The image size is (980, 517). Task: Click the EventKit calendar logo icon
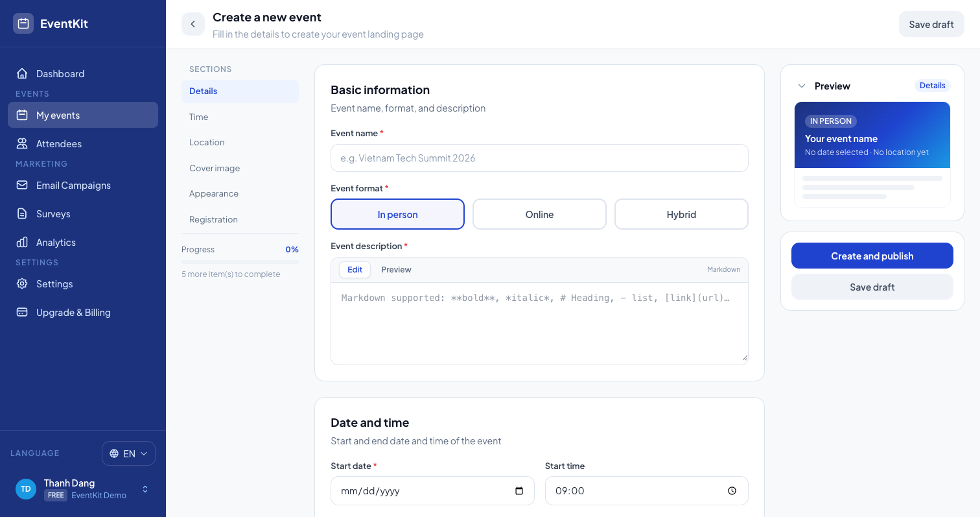pyautogui.click(x=23, y=23)
